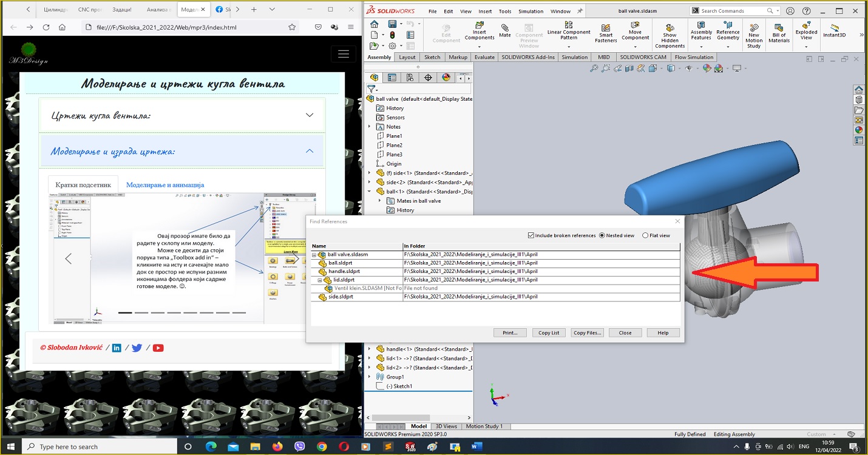Click the Copy List button

tap(549, 332)
